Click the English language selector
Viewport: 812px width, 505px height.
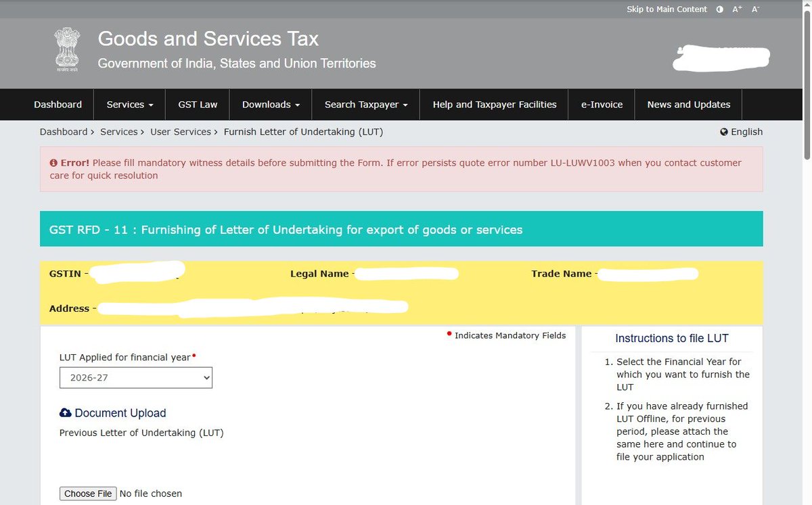click(x=742, y=132)
